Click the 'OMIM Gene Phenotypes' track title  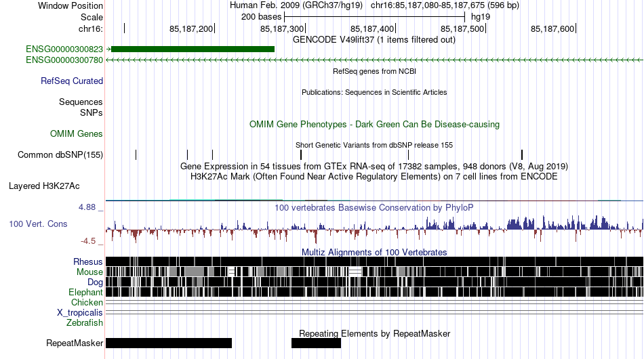[374, 125]
